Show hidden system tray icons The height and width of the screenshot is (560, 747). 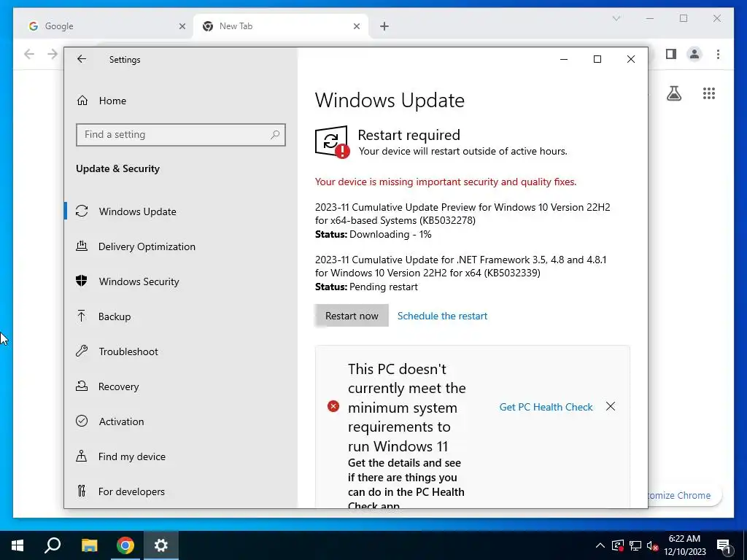pos(600,545)
